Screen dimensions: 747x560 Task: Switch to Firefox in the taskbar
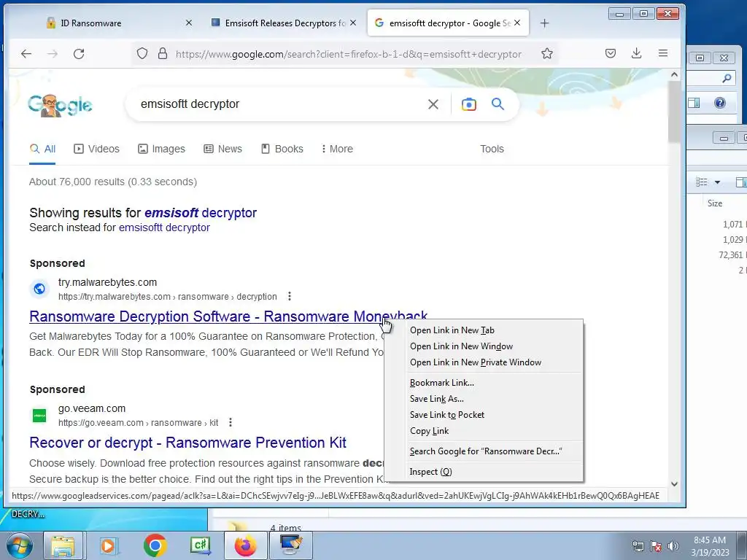pyautogui.click(x=246, y=545)
